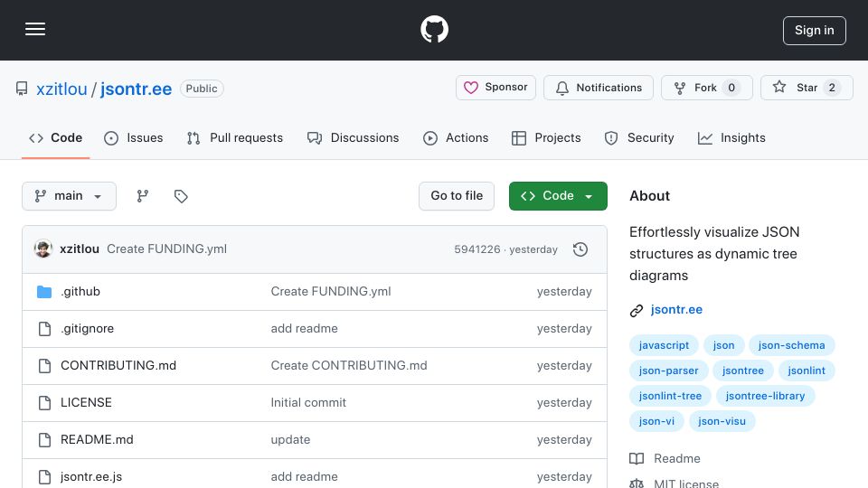Fork the repository

point(707,88)
